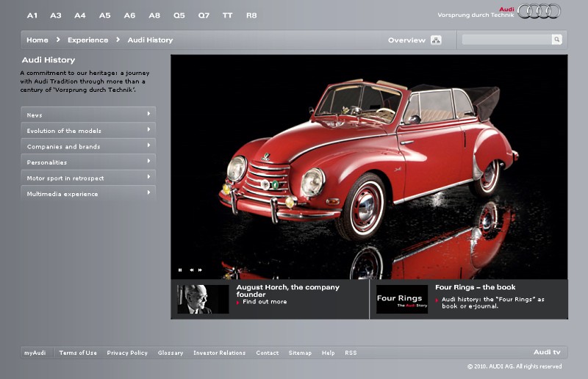The height and width of the screenshot is (379, 588).
Task: Open the News section
Action: (88, 115)
